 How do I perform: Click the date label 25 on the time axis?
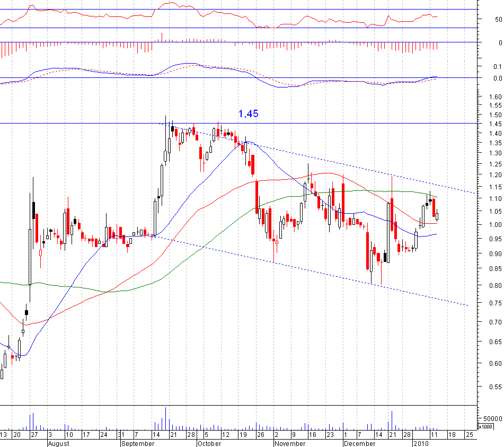pos(469,435)
